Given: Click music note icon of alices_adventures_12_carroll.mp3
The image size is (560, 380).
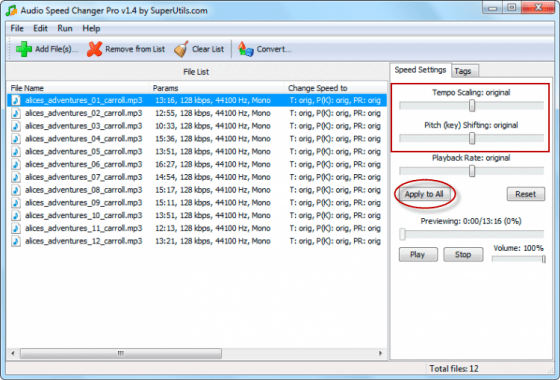Looking at the screenshot, I should coord(16,241).
